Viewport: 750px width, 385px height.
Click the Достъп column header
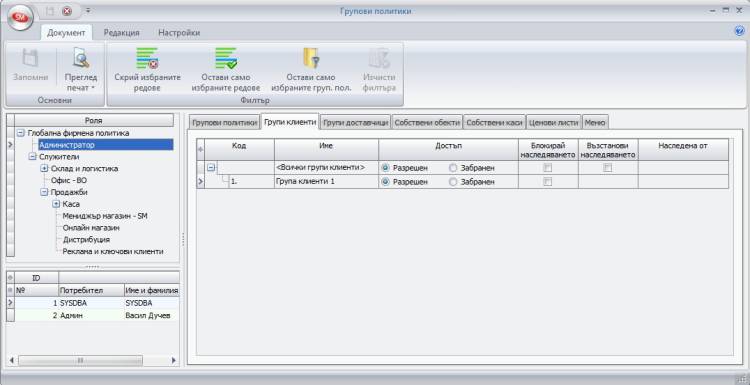448,150
